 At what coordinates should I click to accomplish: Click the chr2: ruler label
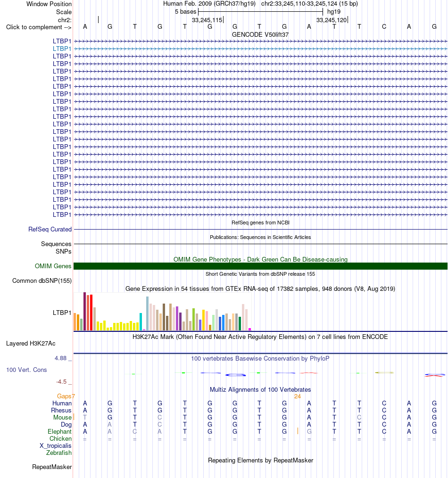click(x=65, y=20)
